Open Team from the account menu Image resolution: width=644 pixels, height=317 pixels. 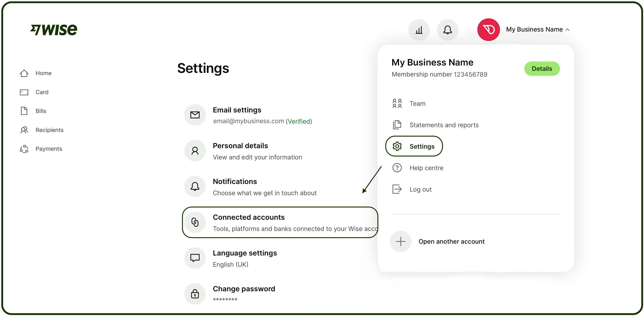(x=417, y=103)
